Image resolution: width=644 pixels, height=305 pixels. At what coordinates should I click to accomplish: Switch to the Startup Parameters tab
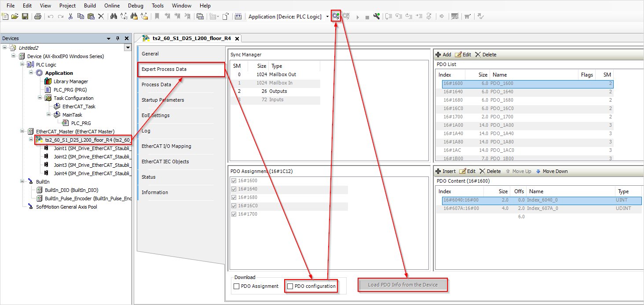163,100
